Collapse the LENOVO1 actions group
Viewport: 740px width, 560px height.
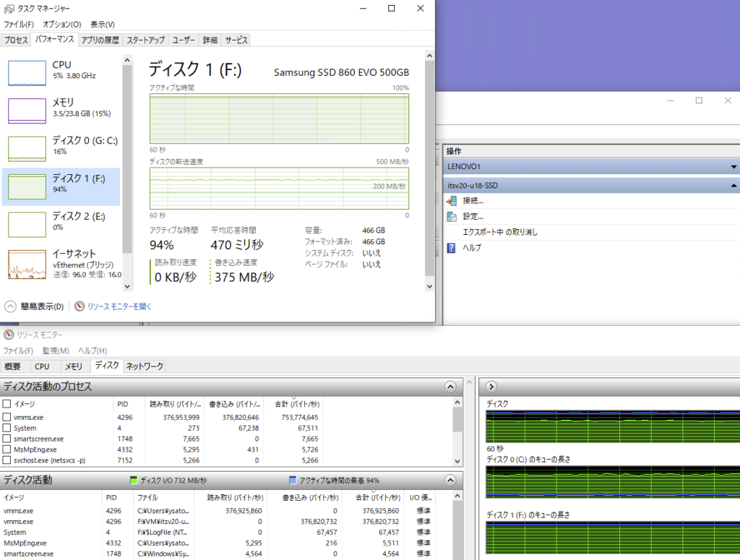coord(734,166)
